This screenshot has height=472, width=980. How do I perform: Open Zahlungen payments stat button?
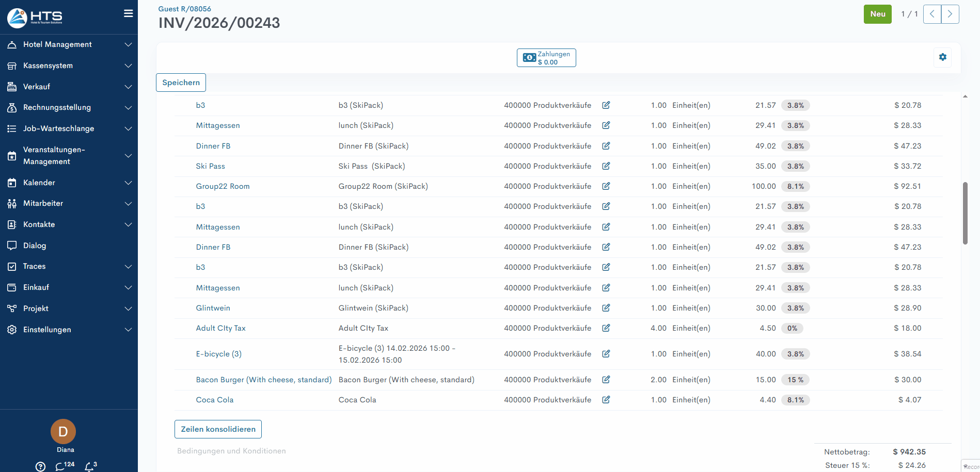546,58
